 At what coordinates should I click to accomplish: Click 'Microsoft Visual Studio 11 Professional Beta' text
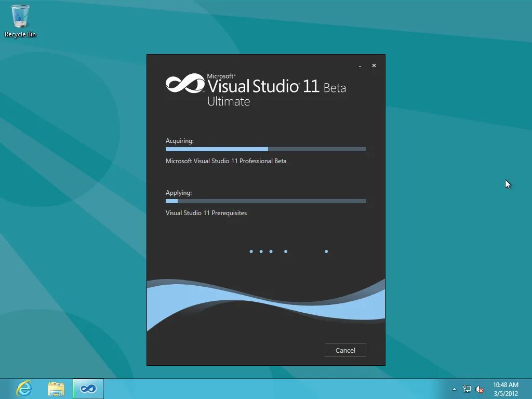[x=226, y=161]
